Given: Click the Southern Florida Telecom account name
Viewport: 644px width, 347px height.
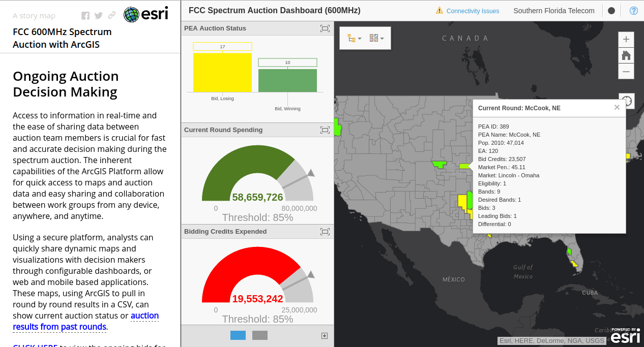Looking at the screenshot, I should tap(554, 11).
